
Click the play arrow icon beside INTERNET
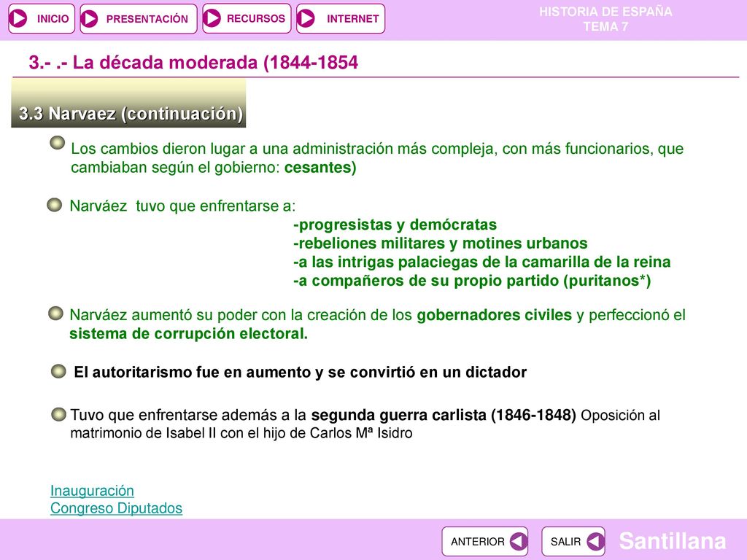[x=306, y=18]
